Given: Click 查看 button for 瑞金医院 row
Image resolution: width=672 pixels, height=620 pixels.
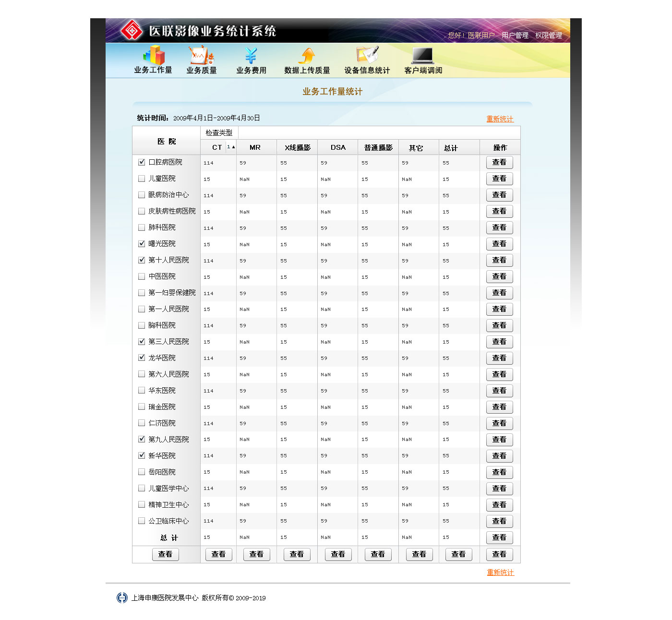Looking at the screenshot, I should click(x=499, y=407).
